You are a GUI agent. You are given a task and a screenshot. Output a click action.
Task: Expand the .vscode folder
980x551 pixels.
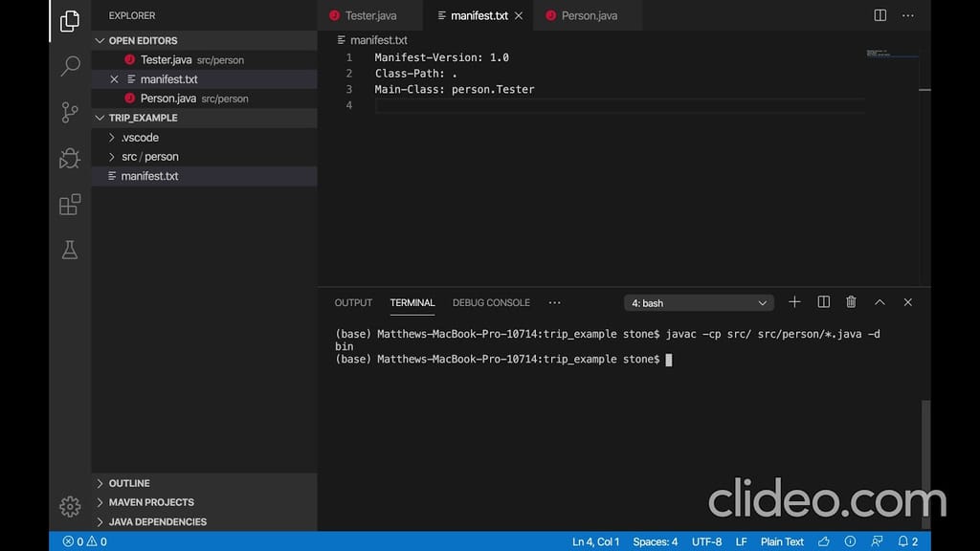click(x=140, y=138)
